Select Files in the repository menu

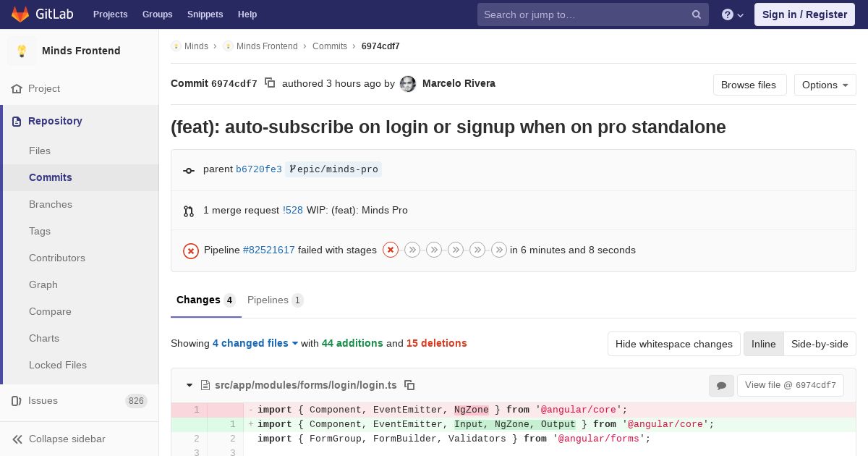(81, 151)
